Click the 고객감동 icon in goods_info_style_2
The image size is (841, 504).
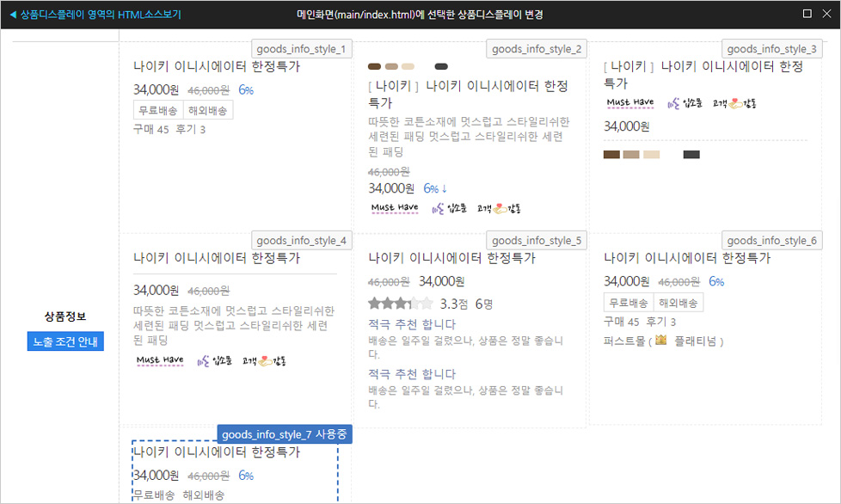(x=500, y=208)
